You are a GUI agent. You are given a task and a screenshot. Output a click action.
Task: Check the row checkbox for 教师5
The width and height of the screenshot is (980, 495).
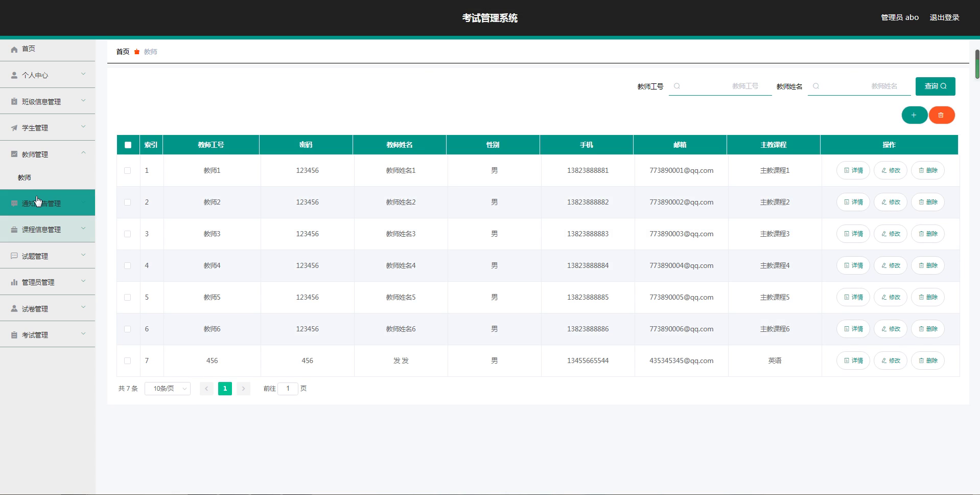click(x=128, y=297)
